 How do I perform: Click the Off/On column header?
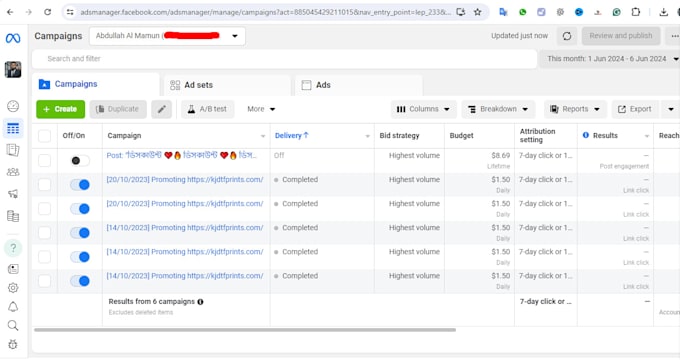[74, 136]
